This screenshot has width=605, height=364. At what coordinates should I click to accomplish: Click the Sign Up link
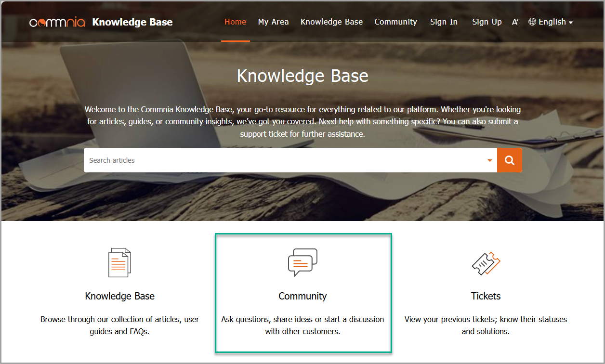[487, 22]
